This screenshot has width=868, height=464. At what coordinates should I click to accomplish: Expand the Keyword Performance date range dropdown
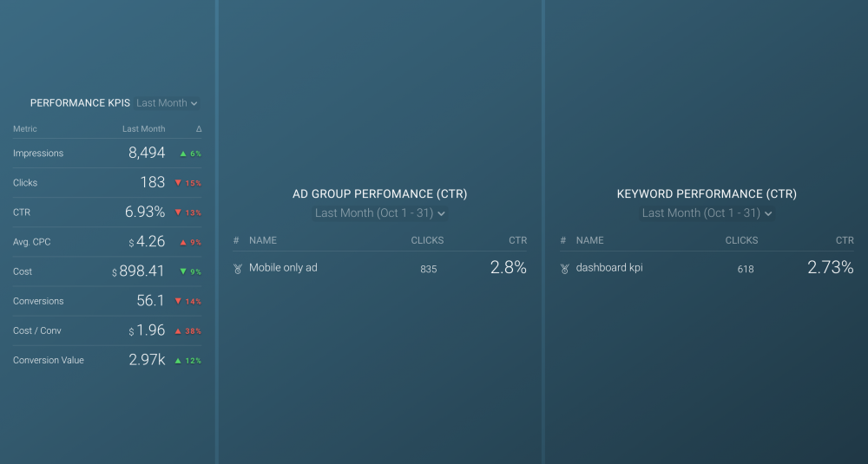707,213
